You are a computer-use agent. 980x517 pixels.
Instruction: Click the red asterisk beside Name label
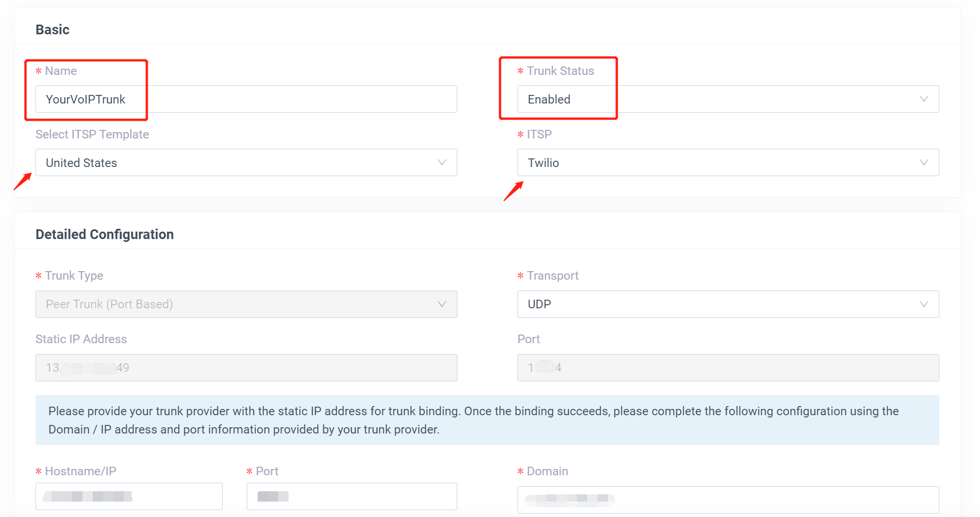[x=38, y=71]
